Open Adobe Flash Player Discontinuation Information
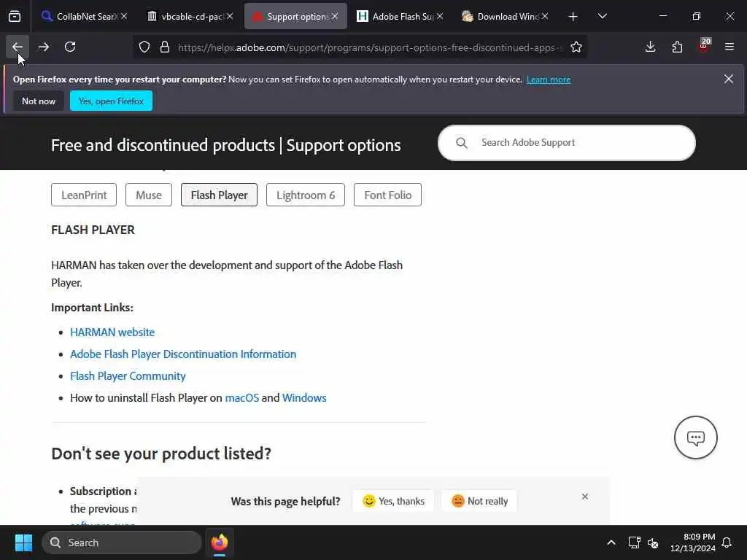Screen dimensions: 747x560 click(x=183, y=354)
